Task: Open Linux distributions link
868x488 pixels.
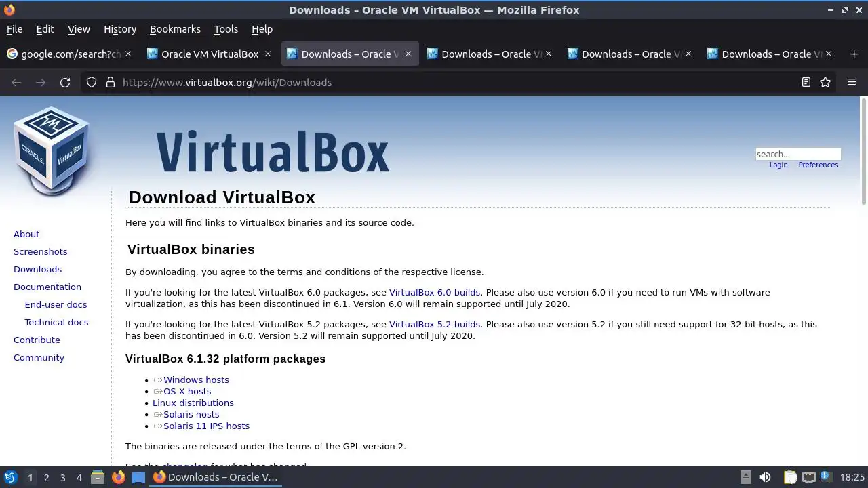Action: point(193,403)
